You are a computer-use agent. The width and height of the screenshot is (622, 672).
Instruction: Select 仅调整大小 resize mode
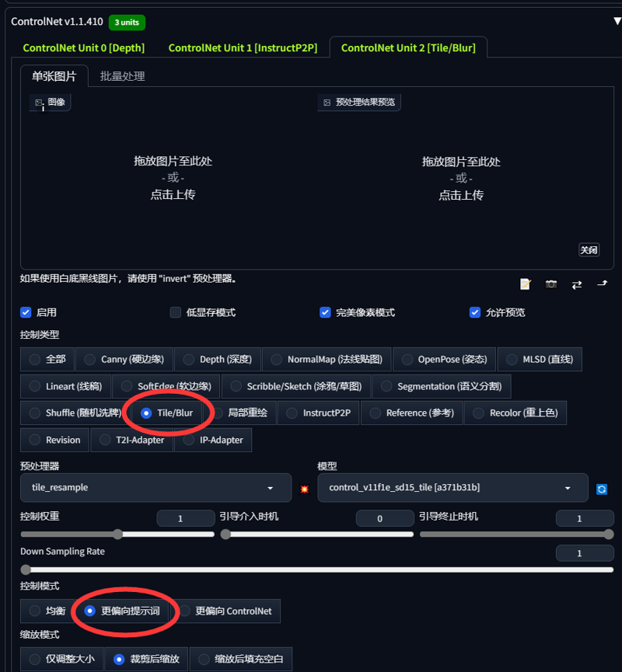click(x=61, y=659)
